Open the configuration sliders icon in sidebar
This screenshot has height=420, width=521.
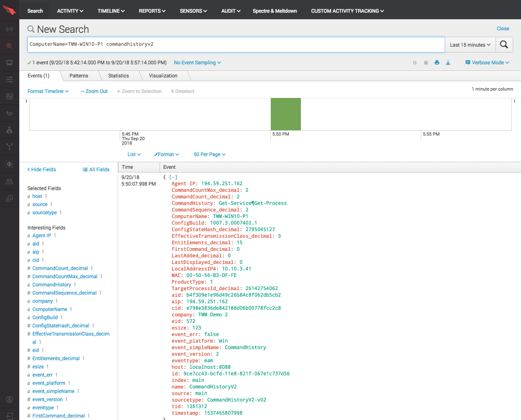click(9, 79)
